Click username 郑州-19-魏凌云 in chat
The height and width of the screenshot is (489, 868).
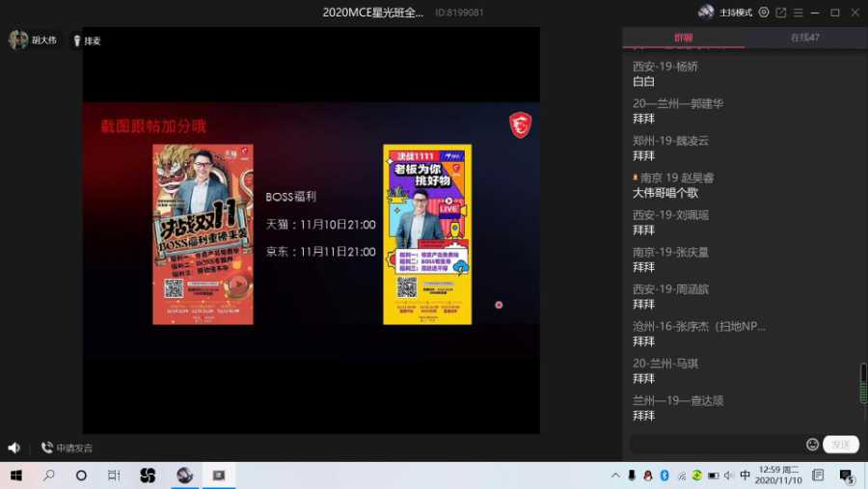pos(671,141)
